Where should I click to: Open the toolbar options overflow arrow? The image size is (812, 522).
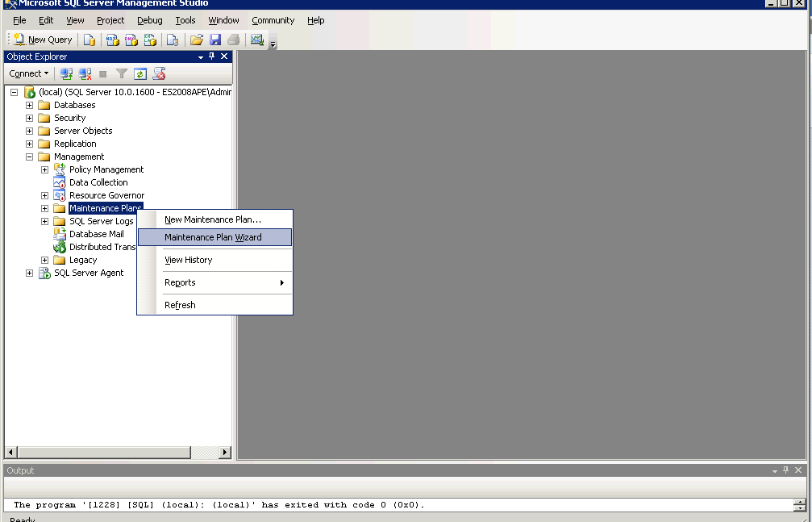(273, 44)
